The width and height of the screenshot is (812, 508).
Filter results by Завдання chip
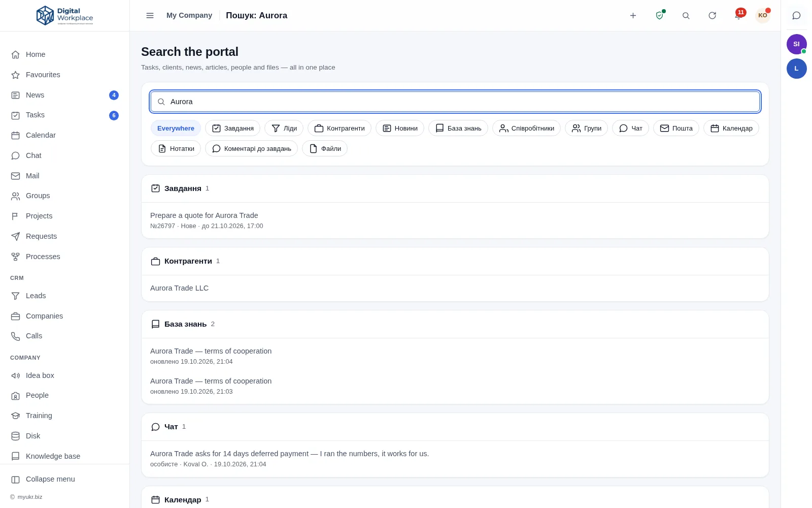(232, 129)
